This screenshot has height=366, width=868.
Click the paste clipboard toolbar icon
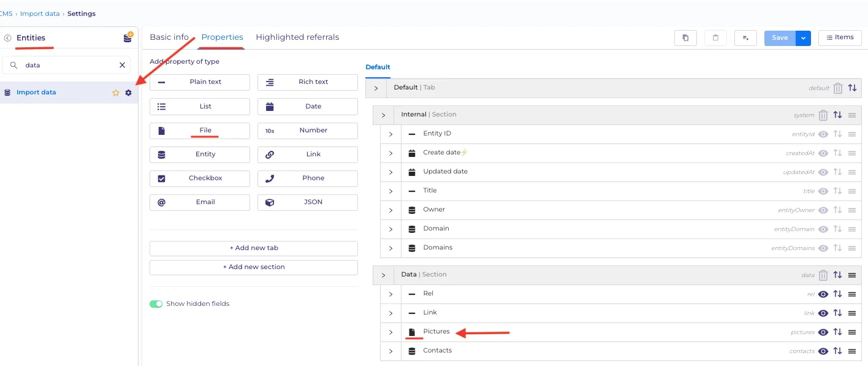(x=715, y=38)
